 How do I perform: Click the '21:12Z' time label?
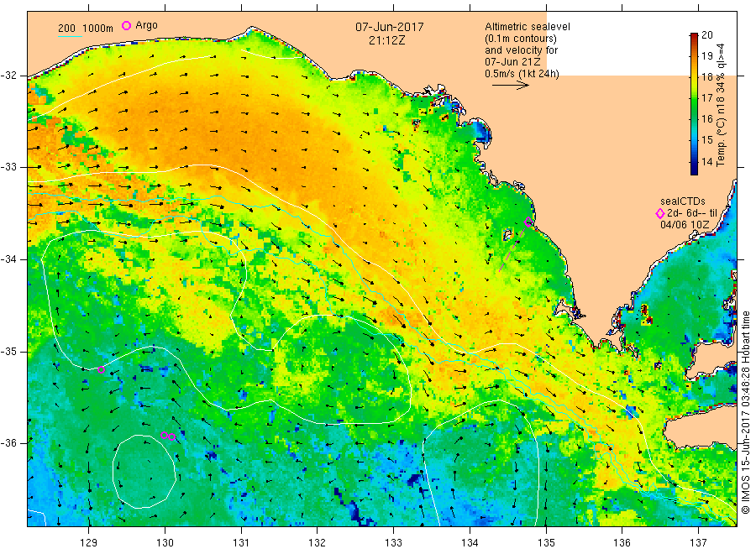pyautogui.click(x=386, y=40)
